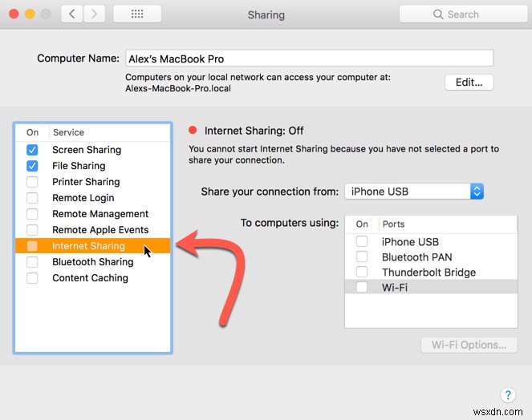This screenshot has width=532, height=420.
Task: Turn on the Internet Sharing checkbox
Action: [32, 246]
